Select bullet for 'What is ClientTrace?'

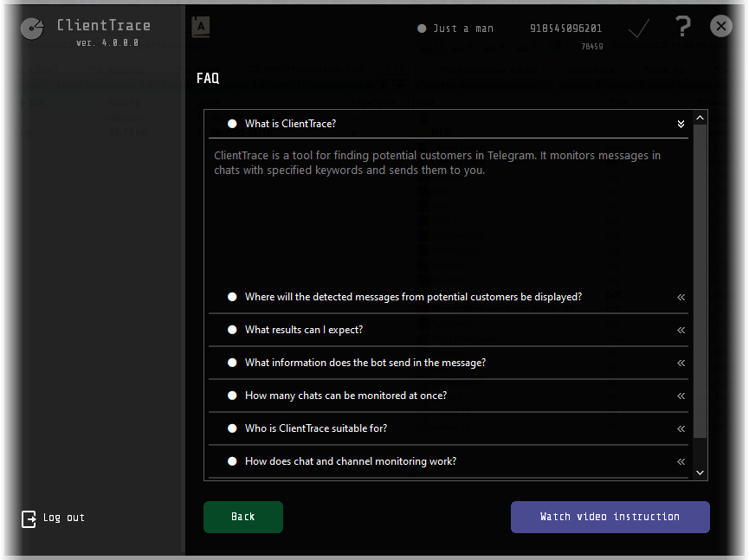232,124
